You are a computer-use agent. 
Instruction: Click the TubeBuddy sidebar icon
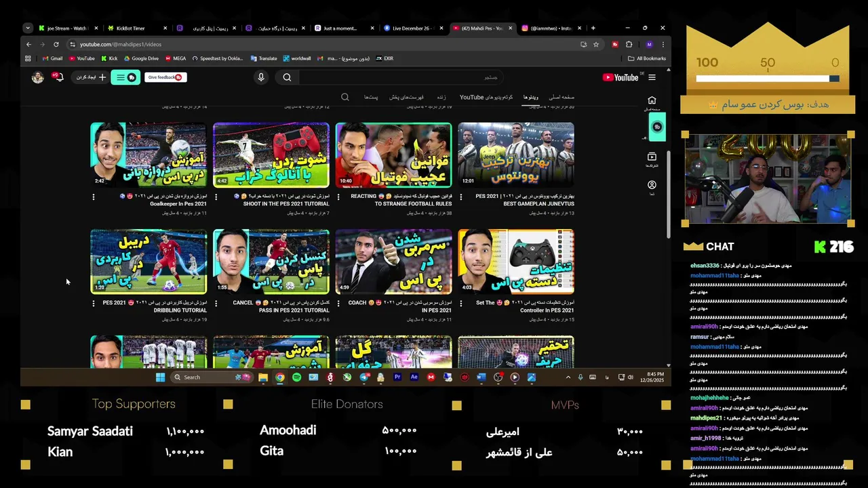(x=657, y=127)
